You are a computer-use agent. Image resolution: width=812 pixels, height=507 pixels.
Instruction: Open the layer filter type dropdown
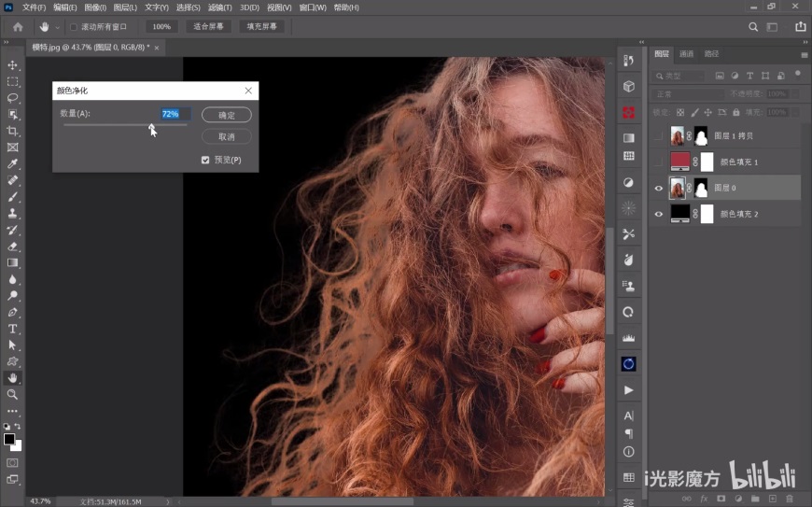coord(679,76)
